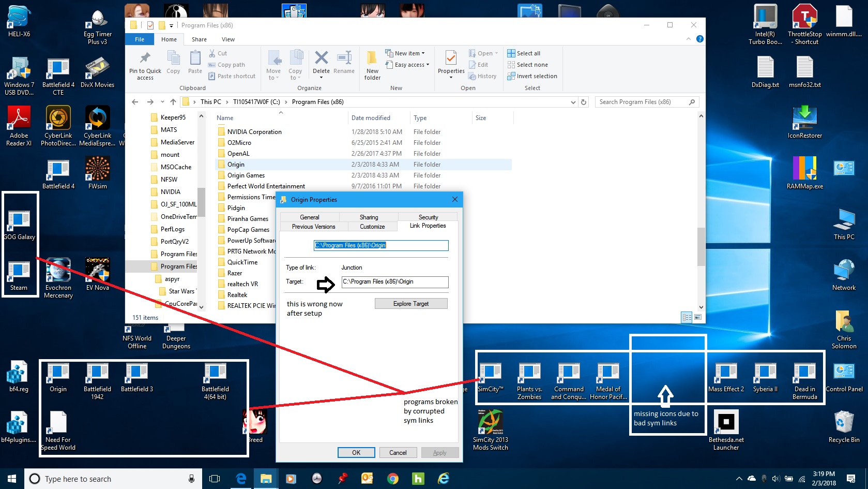
Task: Click Invert selection in ribbon
Action: (532, 76)
